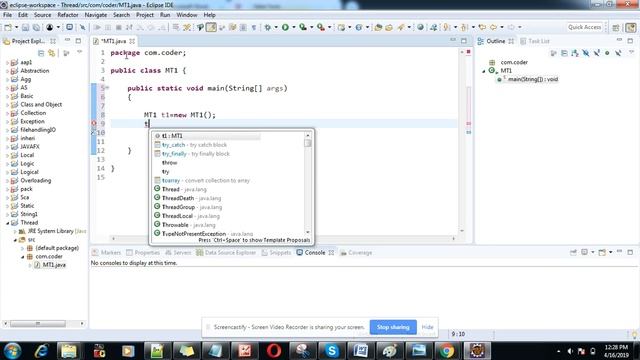Click the Debug bug toolbar icon
640x360 pixels.
pyautogui.click(x=268, y=27)
